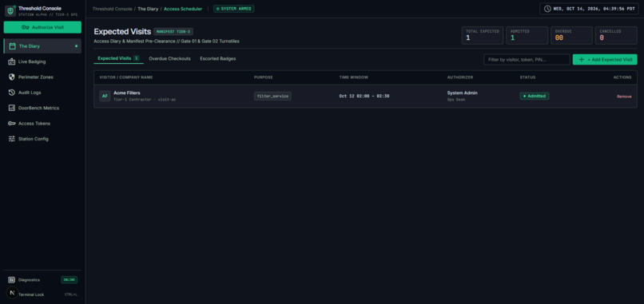Remove the Acme Filters visit

[624, 97]
